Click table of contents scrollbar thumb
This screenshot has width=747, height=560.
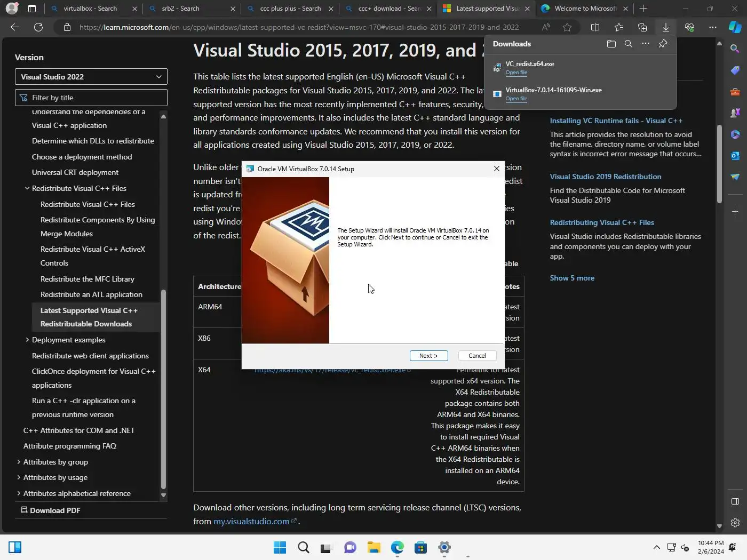click(x=163, y=389)
